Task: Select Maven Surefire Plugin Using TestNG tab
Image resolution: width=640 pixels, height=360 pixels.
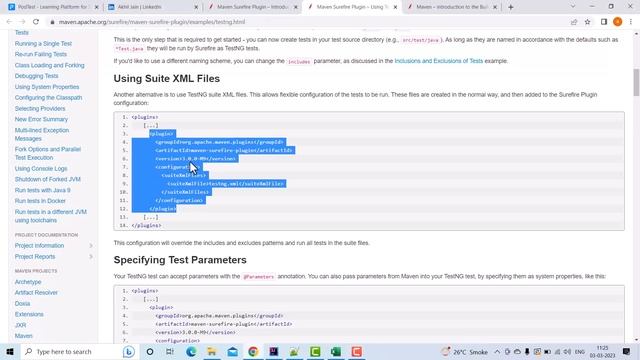Action: (352, 7)
